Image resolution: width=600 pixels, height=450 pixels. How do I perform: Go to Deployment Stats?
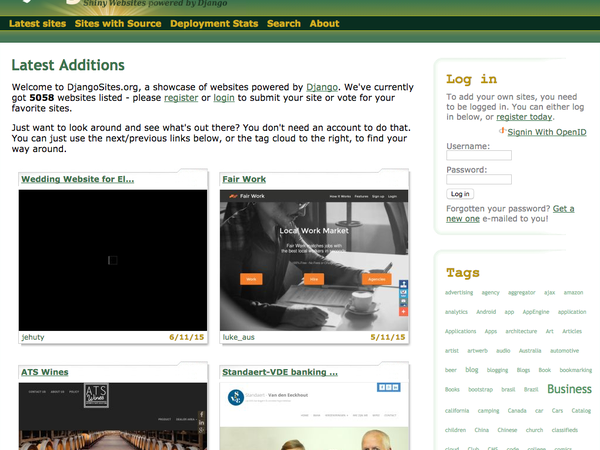pos(214,24)
